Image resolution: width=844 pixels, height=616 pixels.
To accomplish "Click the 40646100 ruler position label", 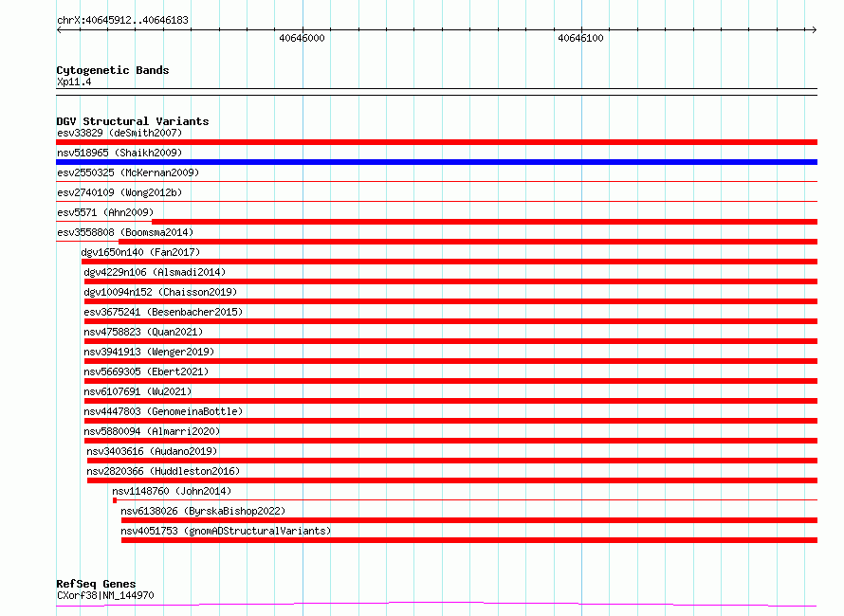I will (x=580, y=38).
